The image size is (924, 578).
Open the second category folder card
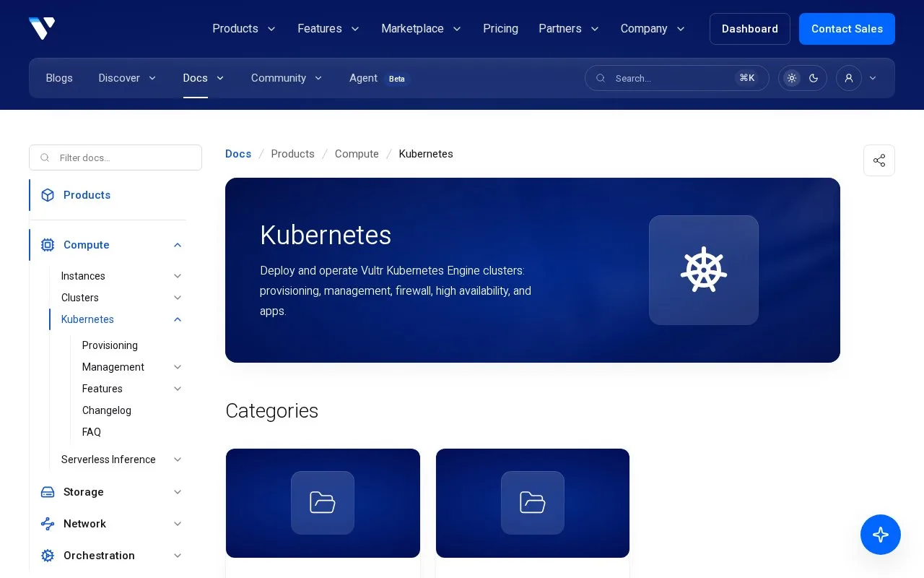pyautogui.click(x=533, y=504)
